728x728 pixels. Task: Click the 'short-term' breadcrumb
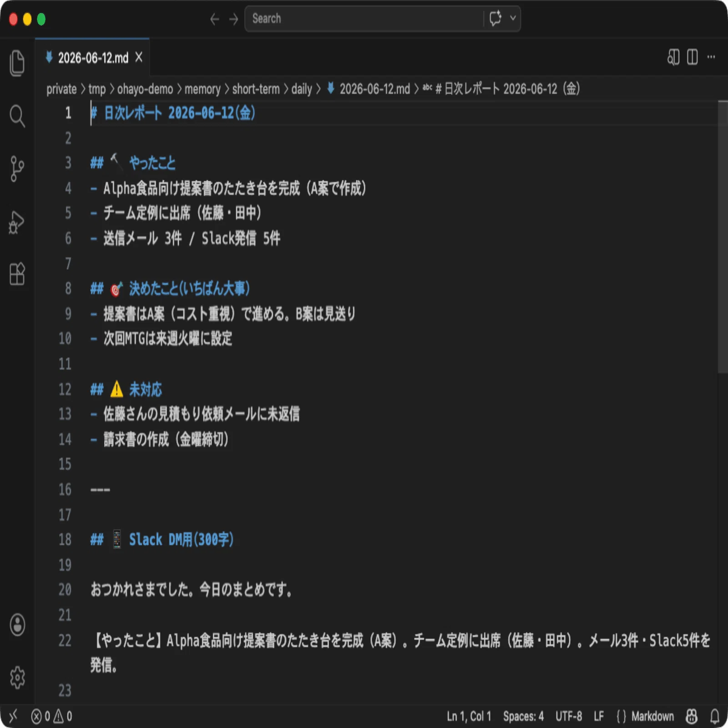pos(256,89)
